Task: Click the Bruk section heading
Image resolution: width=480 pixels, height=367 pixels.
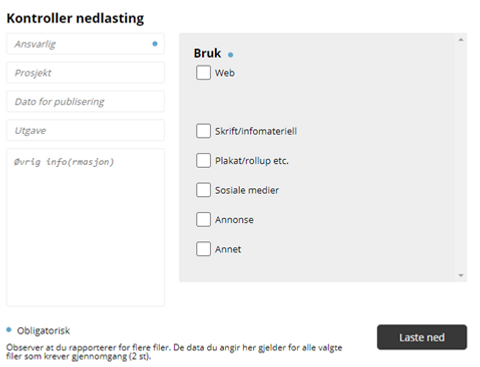Action: click(x=207, y=53)
